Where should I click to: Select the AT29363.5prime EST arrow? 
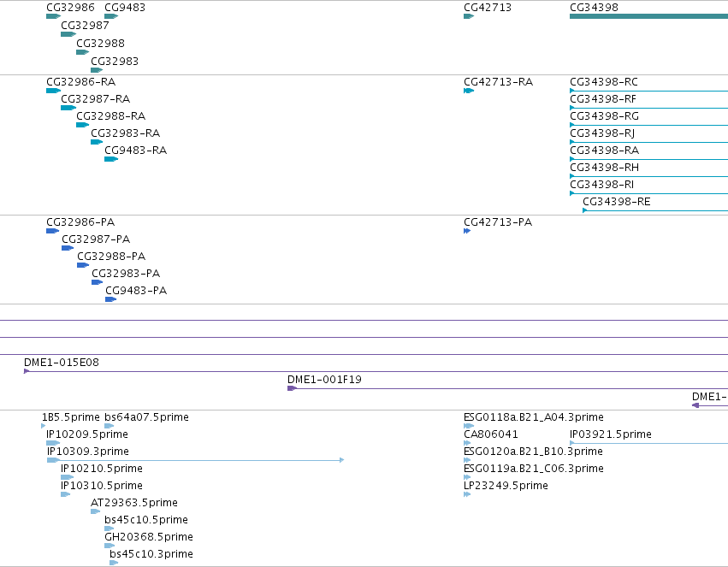click(95, 511)
